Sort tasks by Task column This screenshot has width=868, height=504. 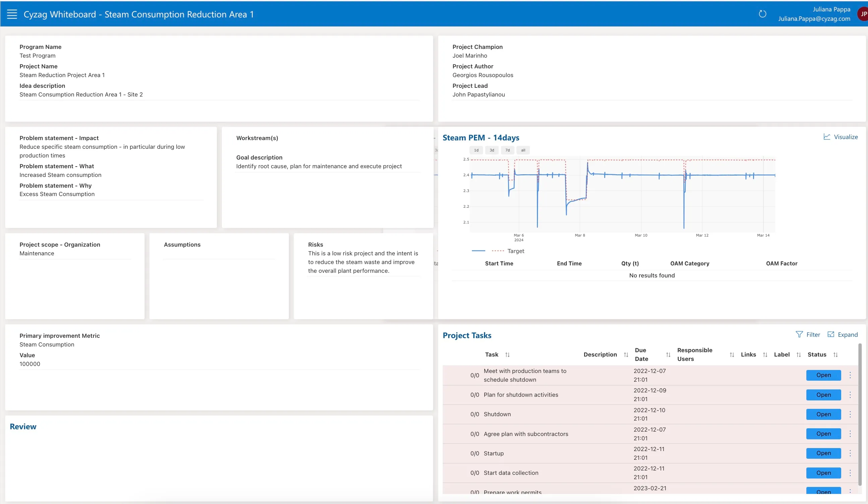point(507,355)
